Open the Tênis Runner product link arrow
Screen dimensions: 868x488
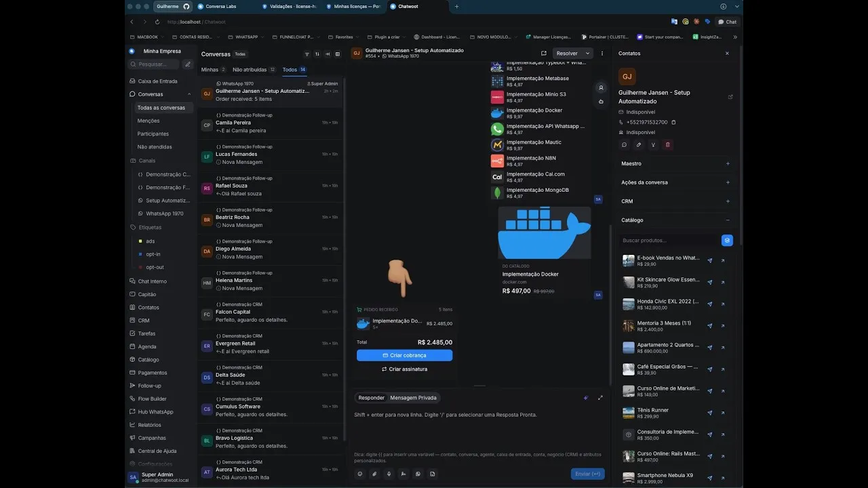[x=723, y=413]
